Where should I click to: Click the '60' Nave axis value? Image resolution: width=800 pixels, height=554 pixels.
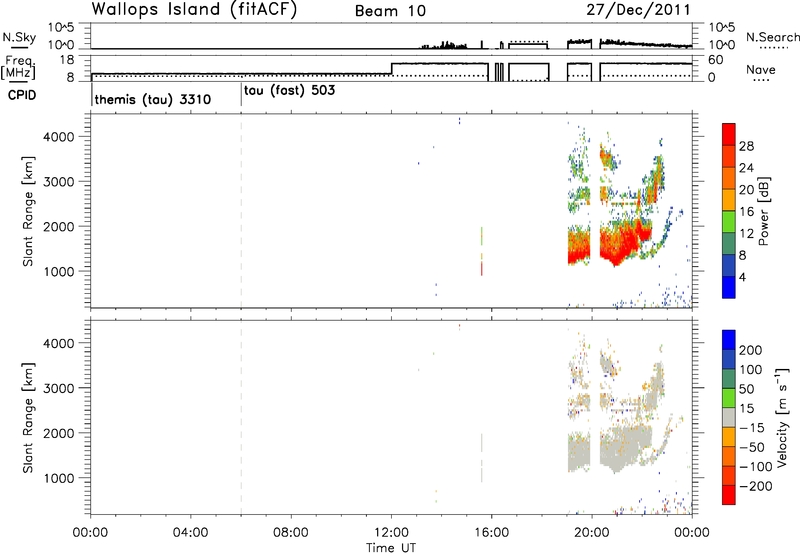pyautogui.click(x=716, y=60)
